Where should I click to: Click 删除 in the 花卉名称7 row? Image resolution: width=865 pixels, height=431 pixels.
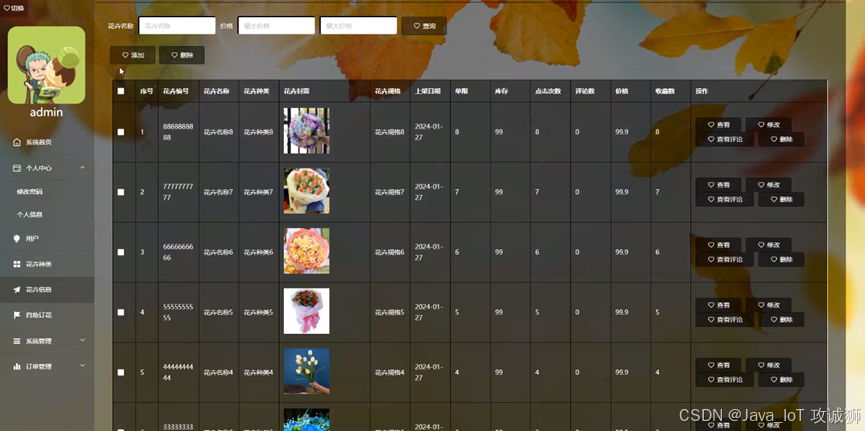[x=781, y=199]
